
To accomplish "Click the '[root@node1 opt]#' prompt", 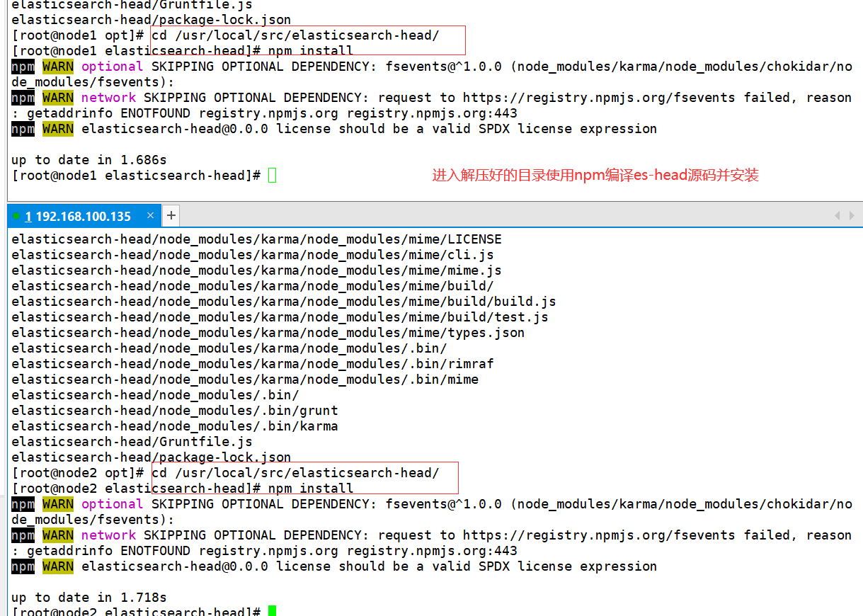I will point(79,35).
